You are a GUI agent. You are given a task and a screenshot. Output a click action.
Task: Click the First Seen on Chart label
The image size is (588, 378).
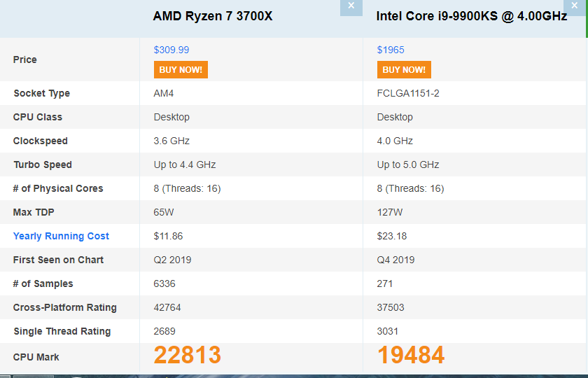[58, 260]
